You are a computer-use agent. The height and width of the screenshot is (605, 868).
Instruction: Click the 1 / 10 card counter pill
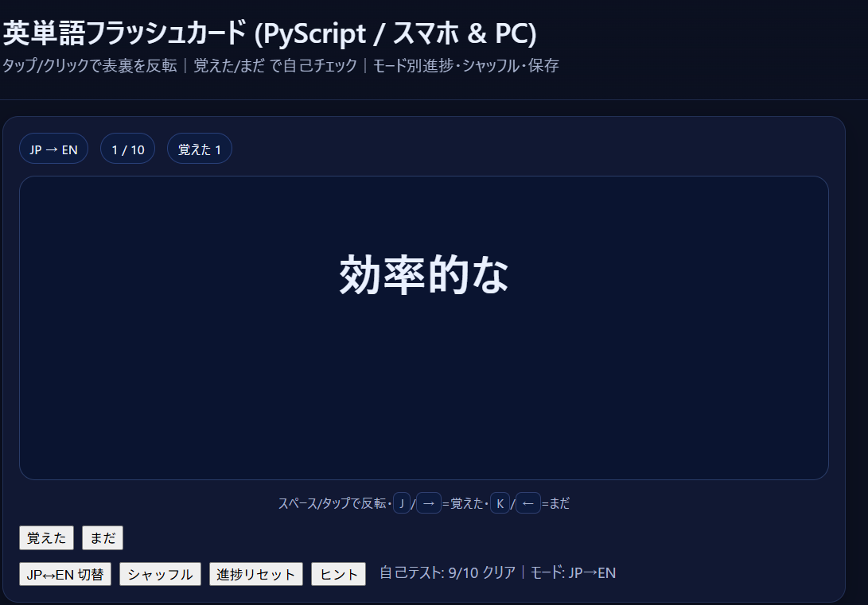click(128, 149)
